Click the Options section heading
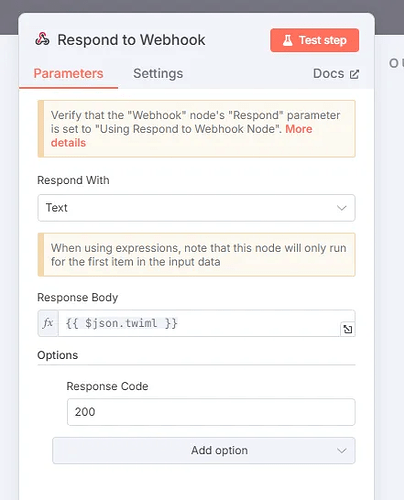Viewport: 404px width, 500px height. tap(58, 355)
